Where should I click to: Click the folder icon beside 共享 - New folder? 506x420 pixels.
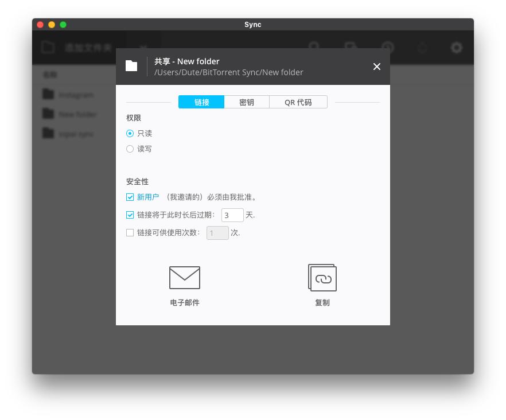(131, 66)
